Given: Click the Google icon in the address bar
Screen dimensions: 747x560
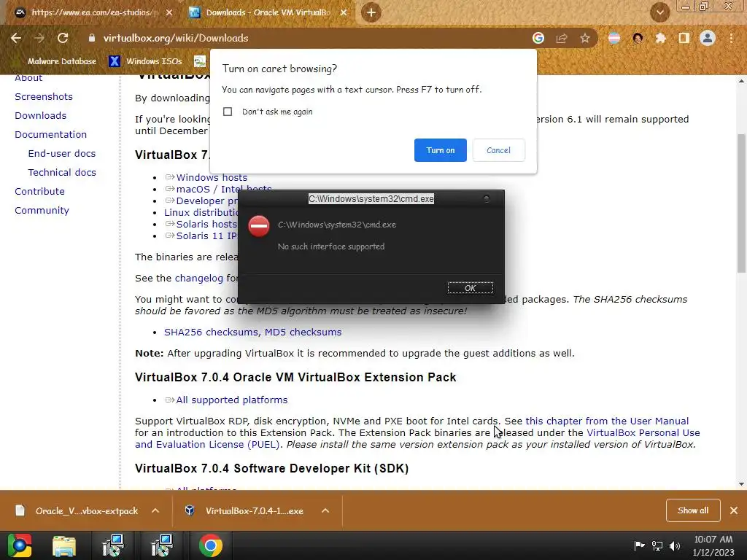Looking at the screenshot, I should click(x=538, y=38).
